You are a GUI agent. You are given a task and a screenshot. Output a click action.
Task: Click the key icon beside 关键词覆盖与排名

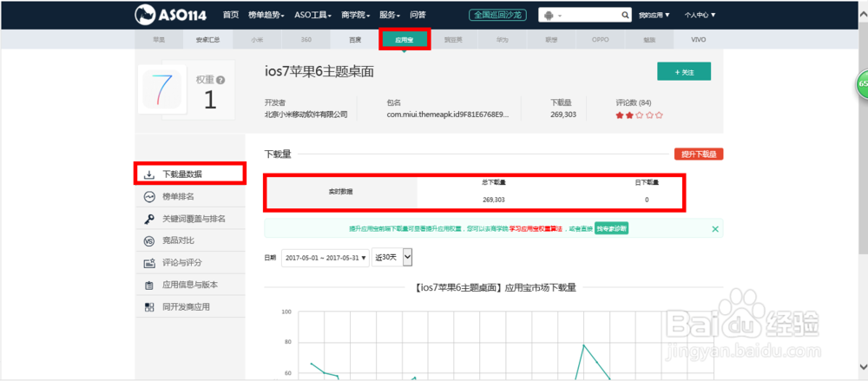[x=149, y=219]
